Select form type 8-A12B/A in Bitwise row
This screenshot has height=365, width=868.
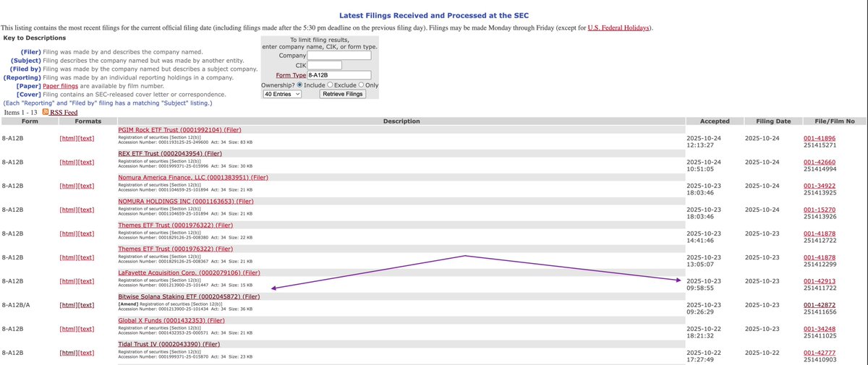(x=17, y=305)
